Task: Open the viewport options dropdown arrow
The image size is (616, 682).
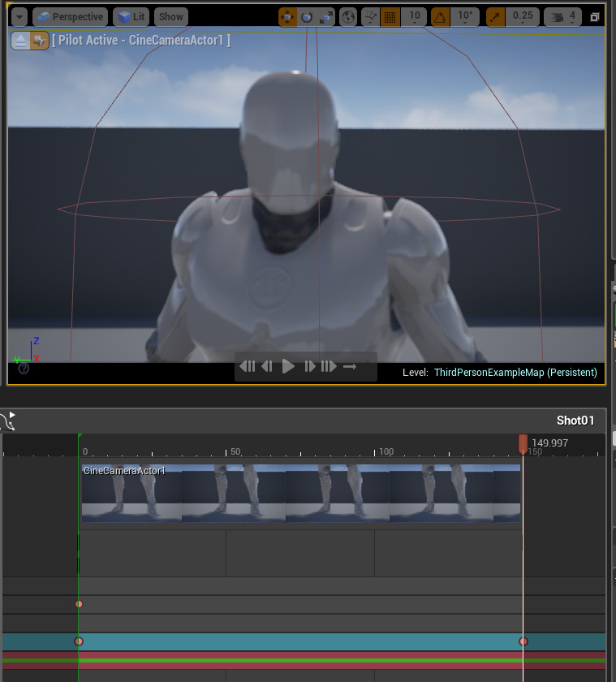Action: click(x=19, y=17)
